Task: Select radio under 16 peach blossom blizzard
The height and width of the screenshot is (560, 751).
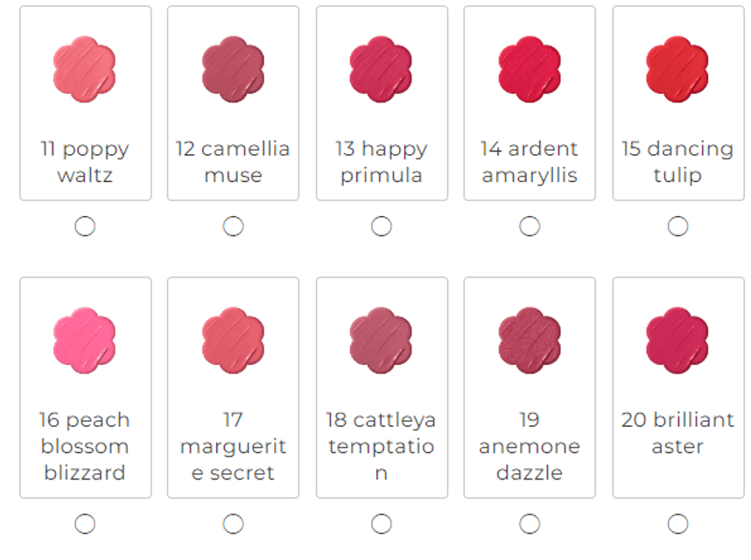Action: [x=85, y=523]
